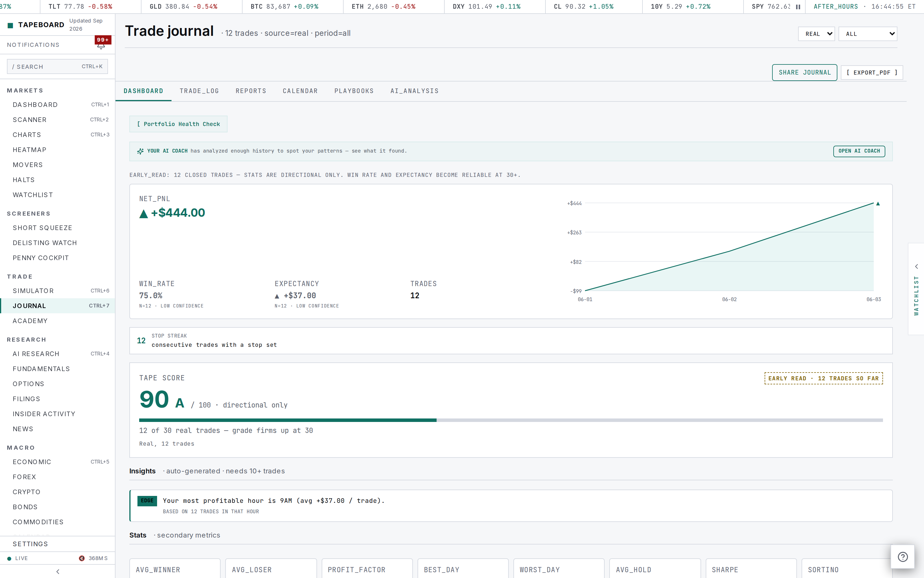Open Charts in the sidebar
The width and height of the screenshot is (924, 578).
coord(58,135)
